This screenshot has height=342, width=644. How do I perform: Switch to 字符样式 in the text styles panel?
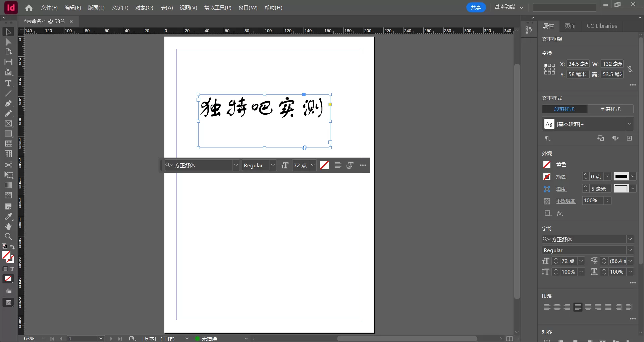611,109
